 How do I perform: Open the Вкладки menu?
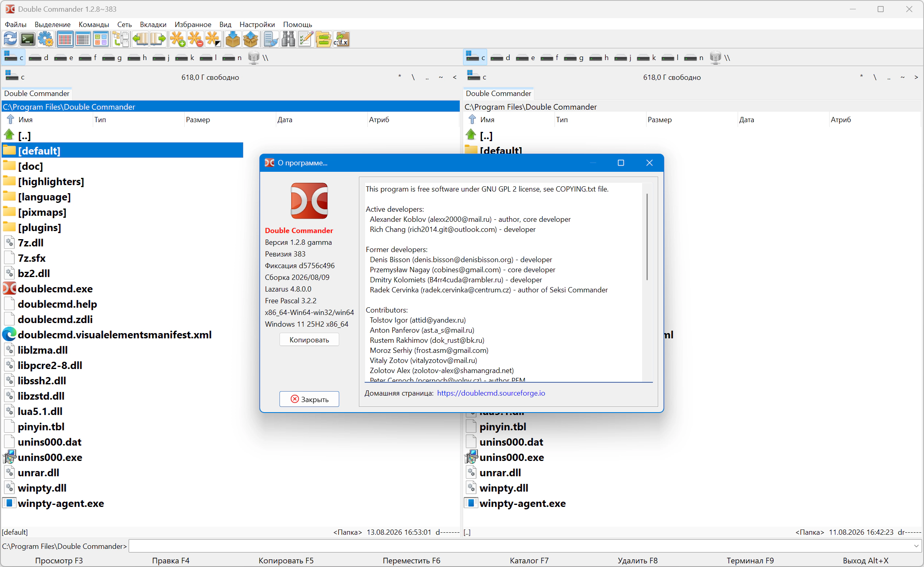[153, 25]
